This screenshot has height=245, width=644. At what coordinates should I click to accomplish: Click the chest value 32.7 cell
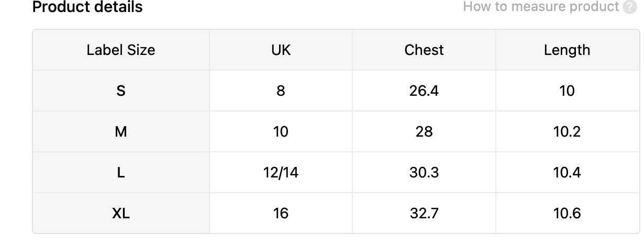pos(424,214)
